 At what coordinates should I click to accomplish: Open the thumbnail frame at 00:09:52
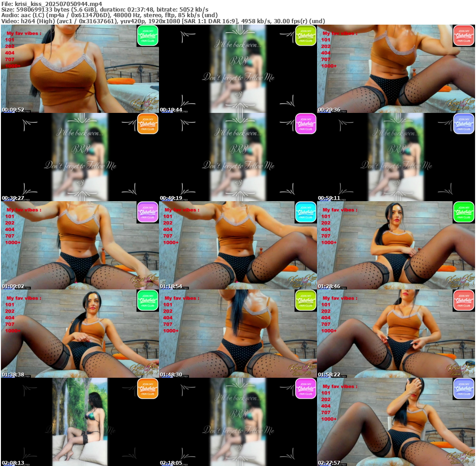tap(80, 69)
